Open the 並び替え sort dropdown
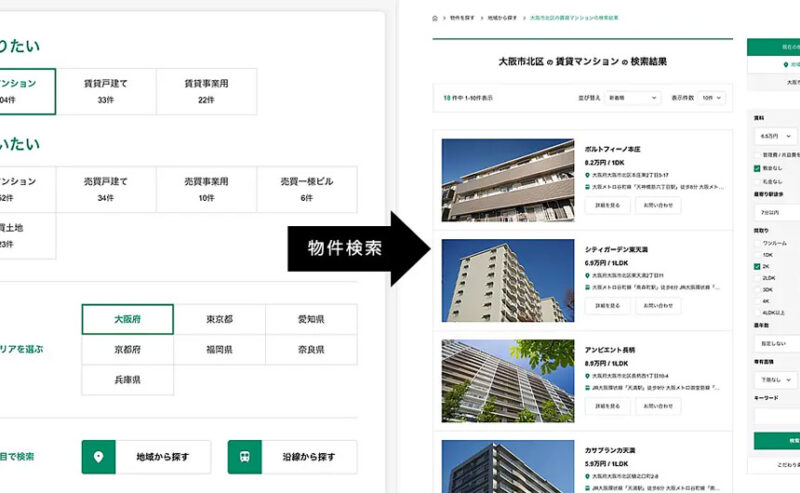 coord(633,98)
